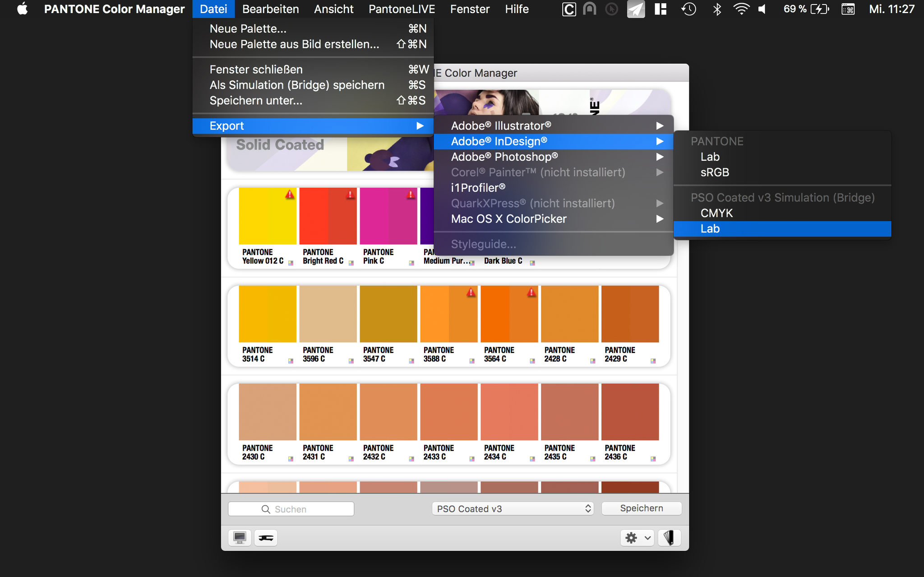Click the C-shaped icon in menu bar

569,9
